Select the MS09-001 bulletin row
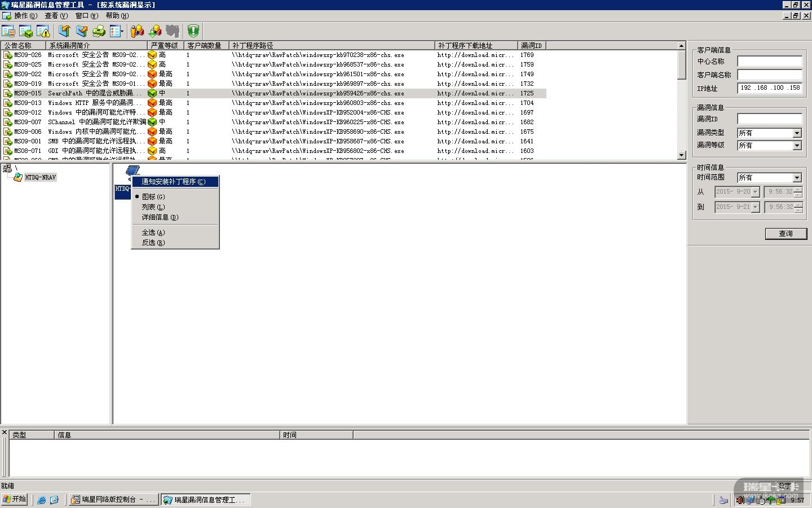 [274, 142]
